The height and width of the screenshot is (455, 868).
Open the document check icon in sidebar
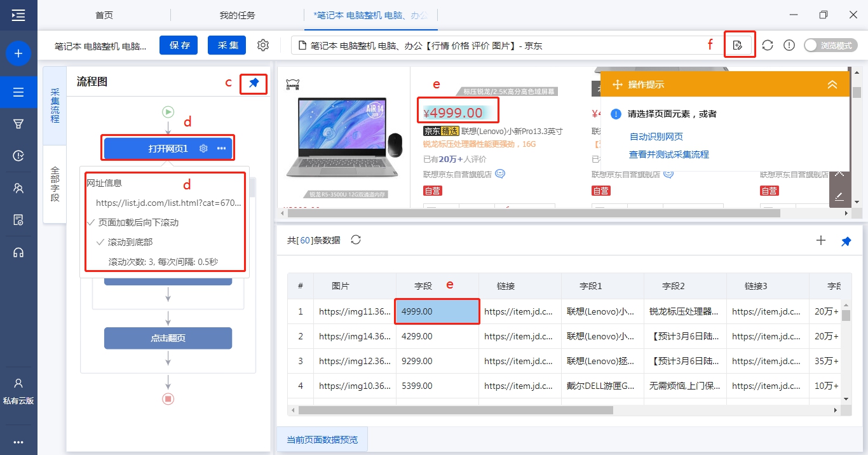click(x=18, y=221)
